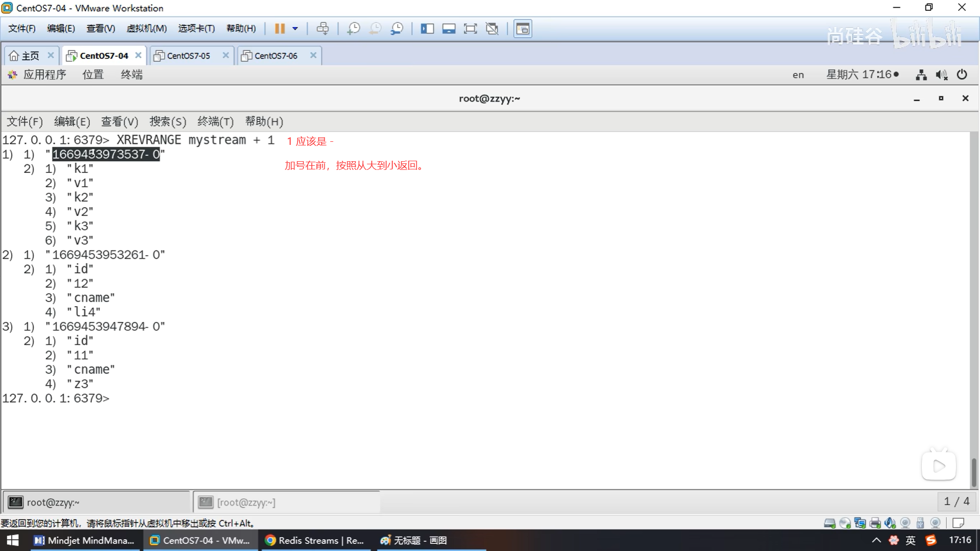Image resolution: width=980 pixels, height=551 pixels.
Task: Pause the virtual machine
Action: (x=279, y=29)
